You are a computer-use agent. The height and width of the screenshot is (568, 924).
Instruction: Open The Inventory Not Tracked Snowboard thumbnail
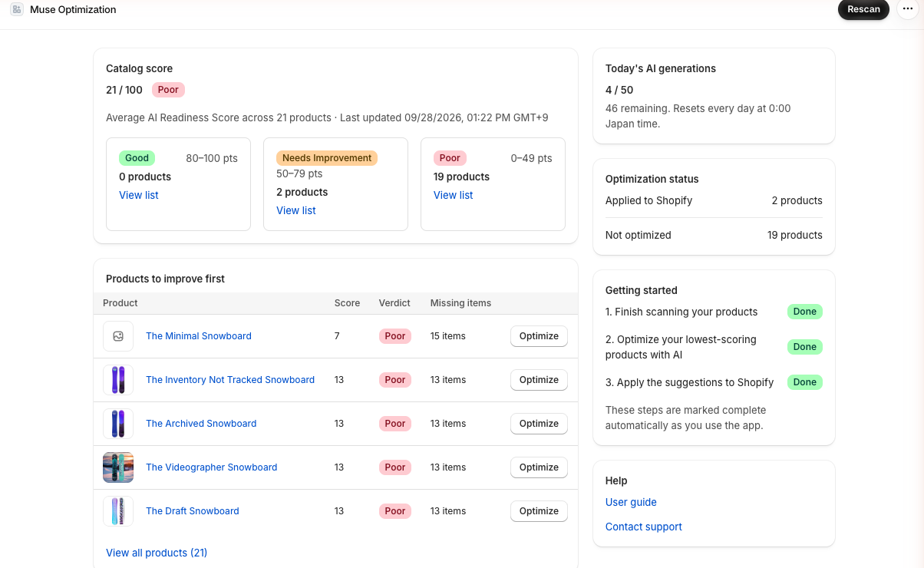118,380
